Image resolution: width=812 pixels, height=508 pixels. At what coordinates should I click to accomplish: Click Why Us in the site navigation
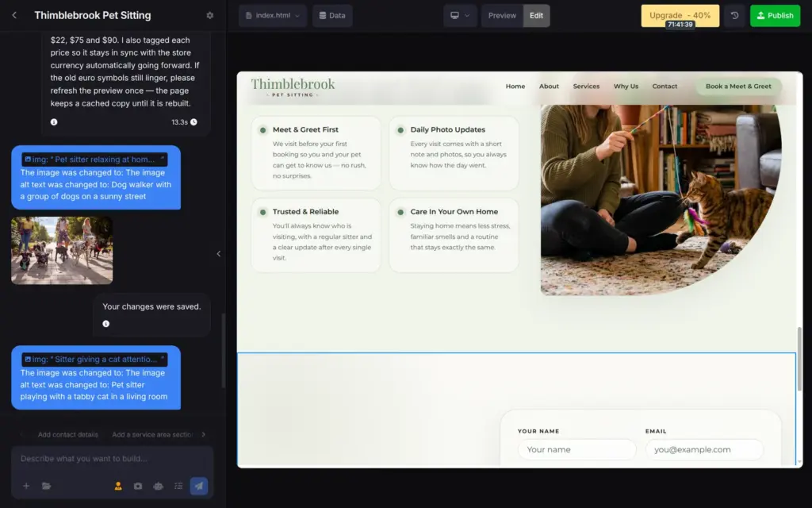point(626,87)
